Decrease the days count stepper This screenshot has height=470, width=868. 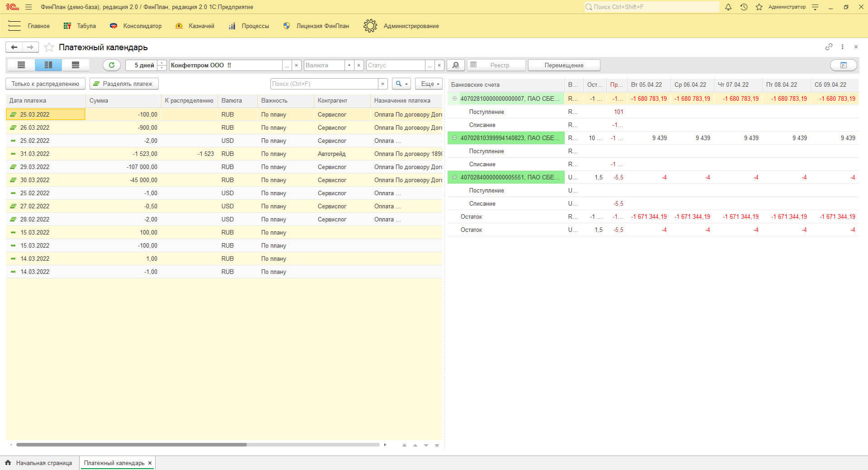click(x=161, y=68)
